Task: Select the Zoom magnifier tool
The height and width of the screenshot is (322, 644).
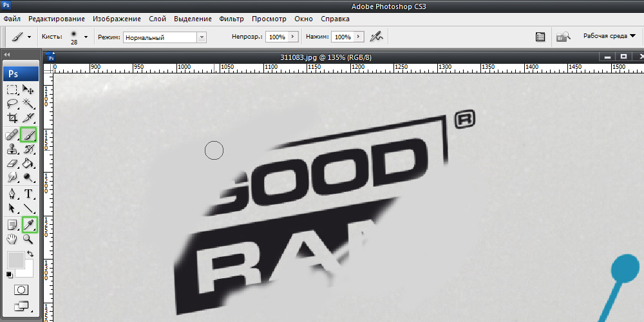Action: [28, 239]
